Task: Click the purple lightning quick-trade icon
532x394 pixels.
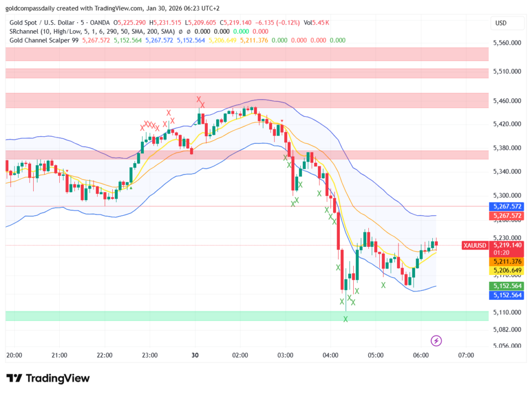Action: (436, 340)
